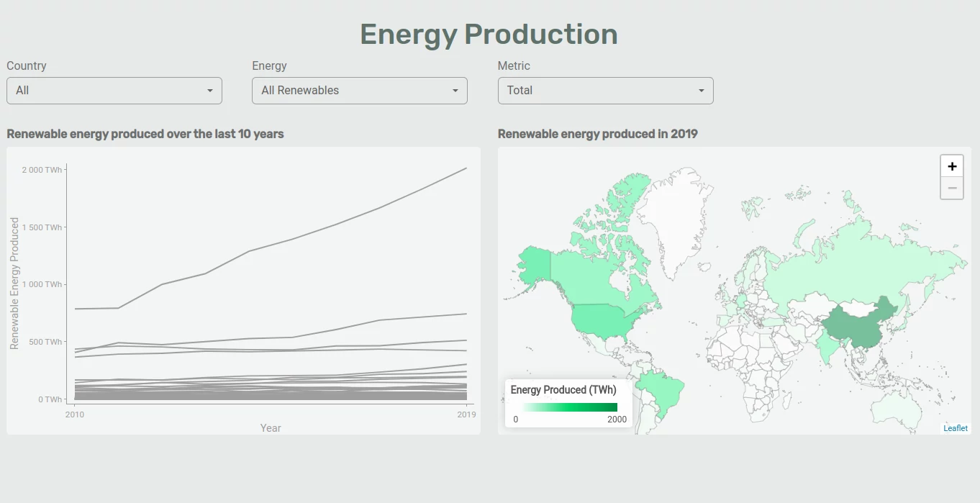Click the 0 TWh axis label
The height and width of the screenshot is (503, 980).
[x=50, y=399]
